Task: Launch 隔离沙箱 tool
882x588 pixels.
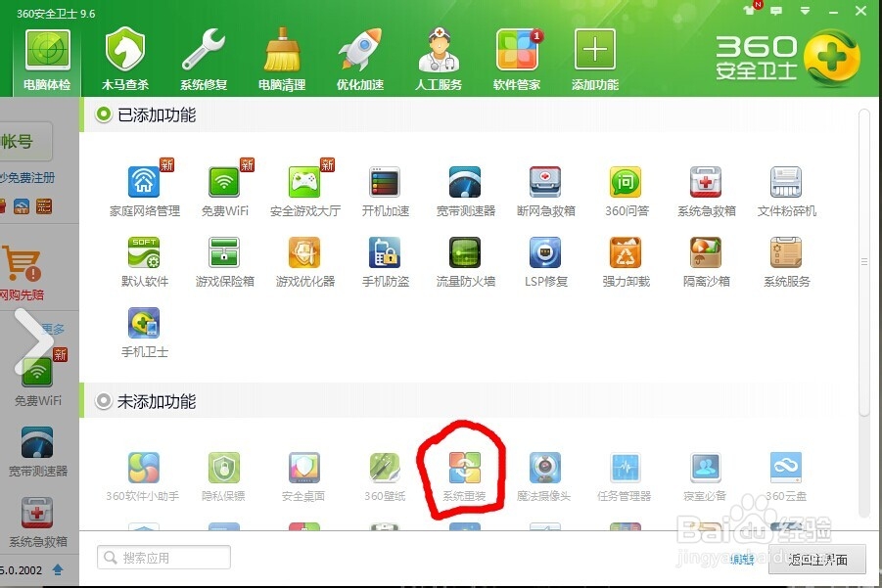Action: pyautogui.click(x=707, y=262)
